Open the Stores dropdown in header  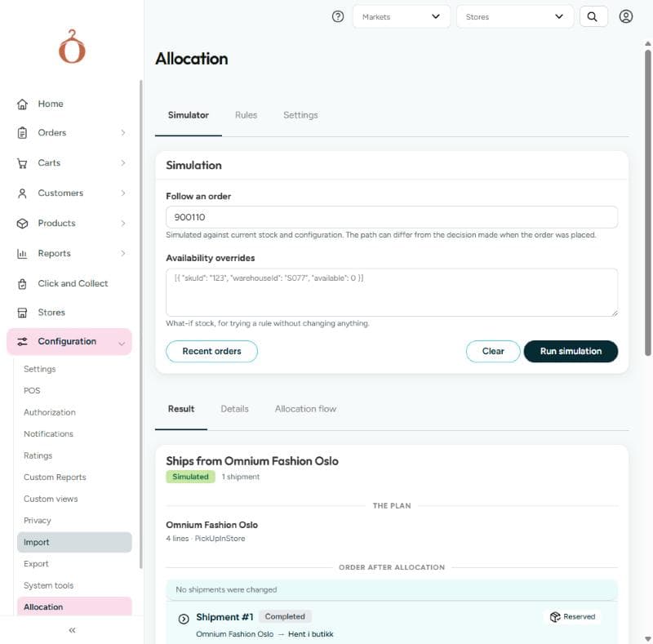pyautogui.click(x=515, y=16)
